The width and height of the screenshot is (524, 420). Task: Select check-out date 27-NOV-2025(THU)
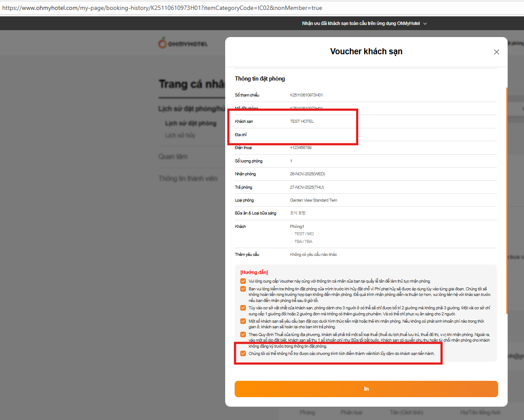point(307,187)
